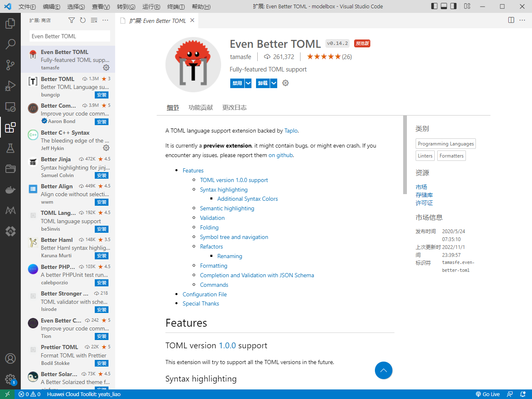Open customize layout icon
The image size is (532, 399).
coord(467,6)
